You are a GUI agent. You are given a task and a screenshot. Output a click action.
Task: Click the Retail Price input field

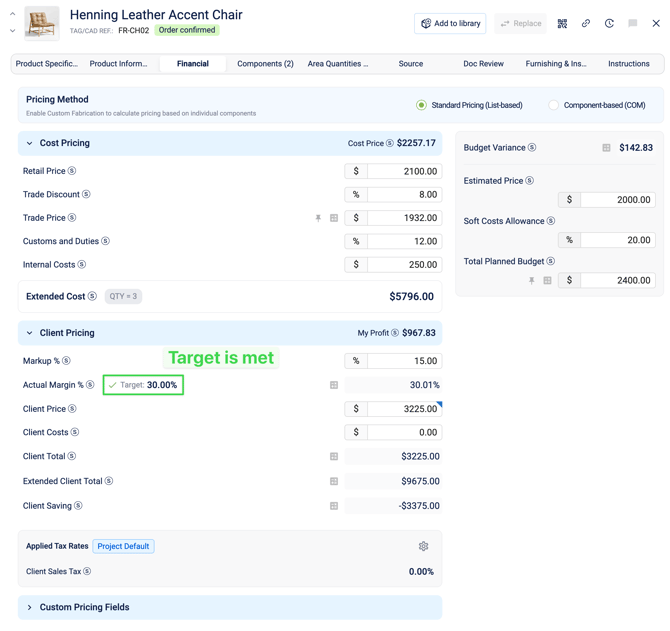[x=404, y=171]
